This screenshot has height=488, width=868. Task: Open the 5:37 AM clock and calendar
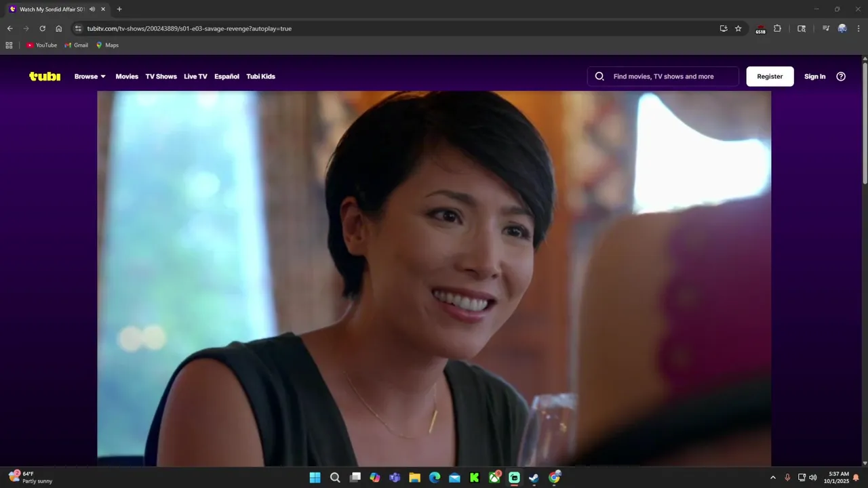click(839, 478)
